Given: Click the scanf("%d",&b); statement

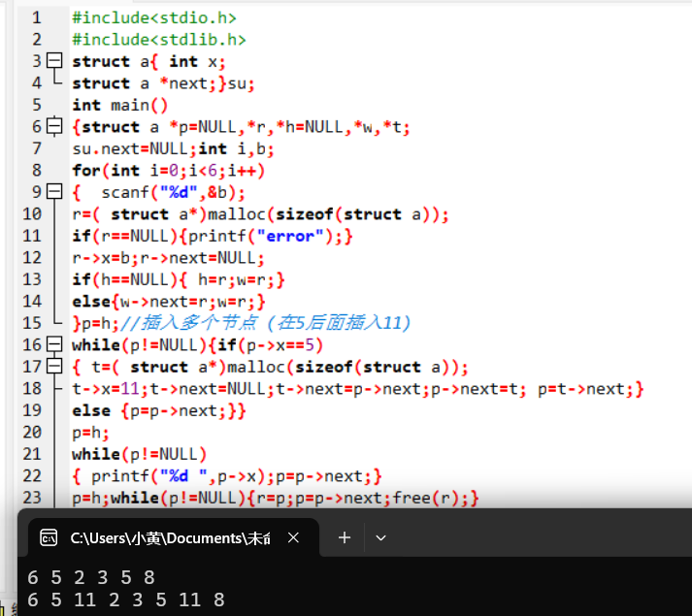Looking at the screenshot, I should click(173, 192).
